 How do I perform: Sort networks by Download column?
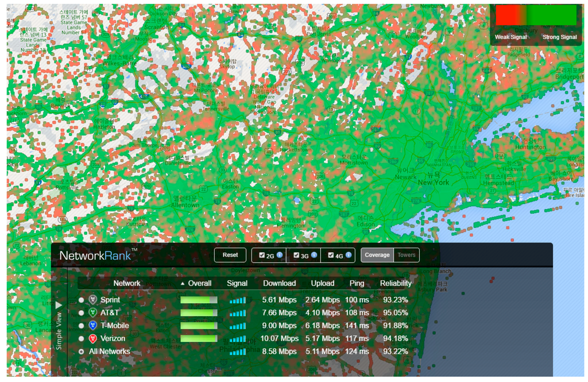click(x=279, y=283)
